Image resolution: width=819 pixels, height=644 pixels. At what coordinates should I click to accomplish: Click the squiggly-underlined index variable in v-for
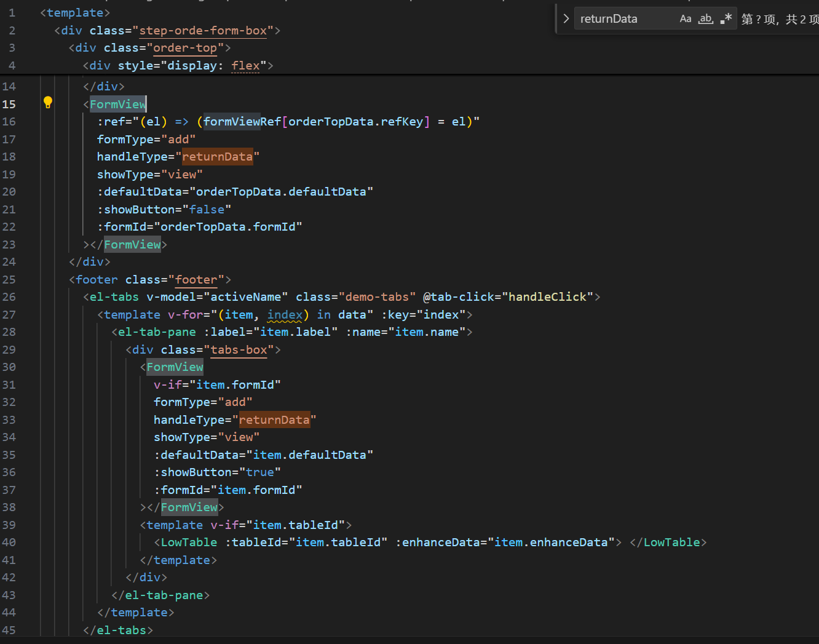point(285,315)
